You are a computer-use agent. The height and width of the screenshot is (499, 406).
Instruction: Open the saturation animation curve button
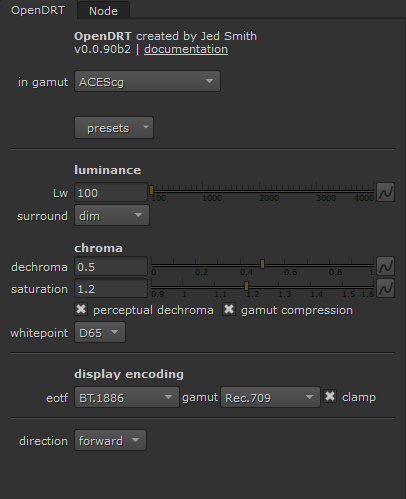[x=386, y=288]
